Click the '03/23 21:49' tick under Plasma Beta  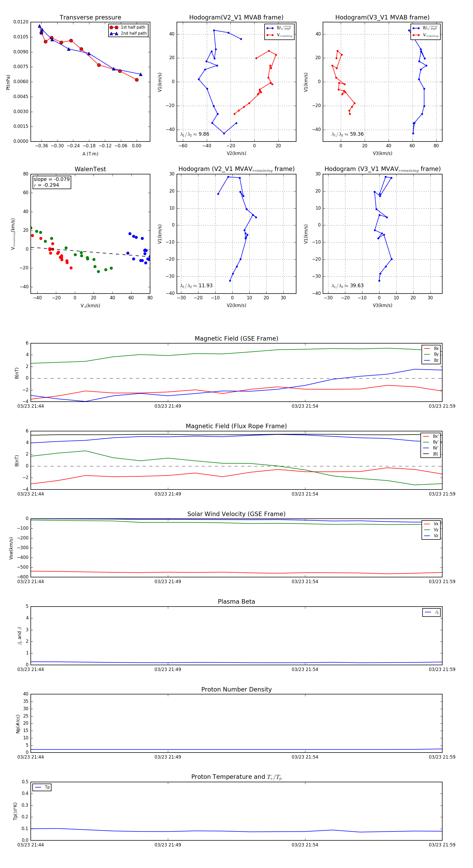pyautogui.click(x=168, y=669)
